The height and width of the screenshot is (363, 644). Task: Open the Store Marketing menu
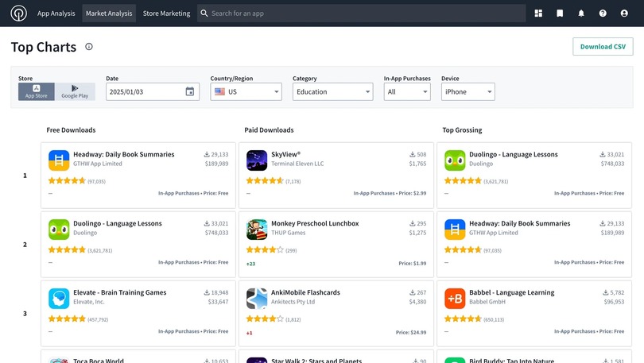click(x=166, y=14)
